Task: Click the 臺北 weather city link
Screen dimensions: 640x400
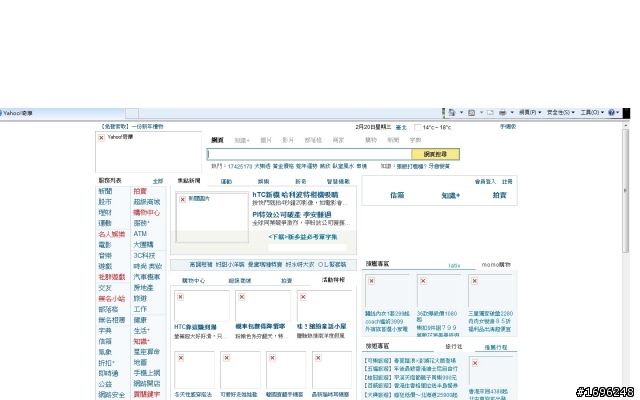Action: tap(401, 127)
